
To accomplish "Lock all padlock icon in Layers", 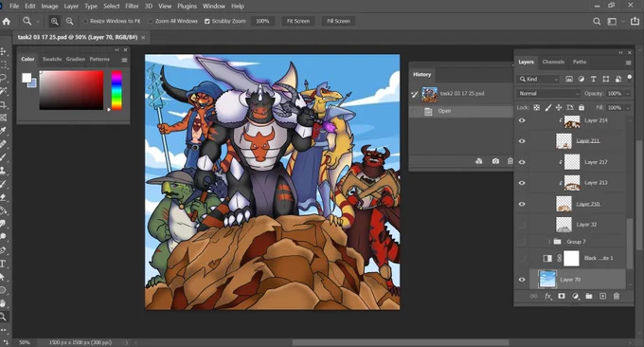I will [581, 107].
